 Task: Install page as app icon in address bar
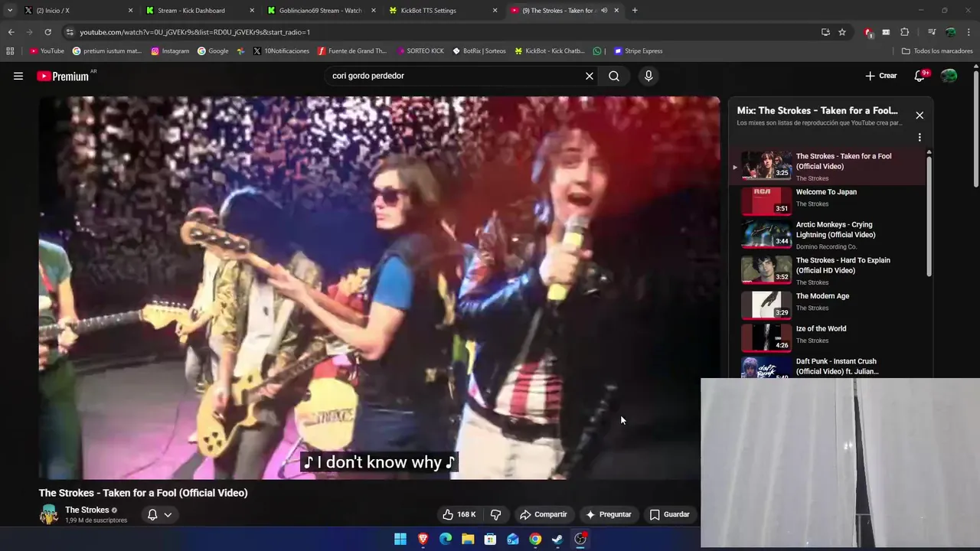click(x=825, y=32)
